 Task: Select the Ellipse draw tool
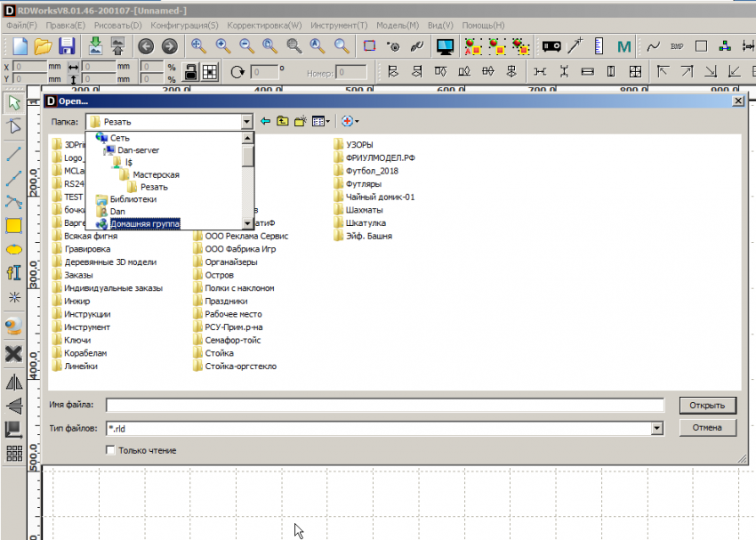13,249
